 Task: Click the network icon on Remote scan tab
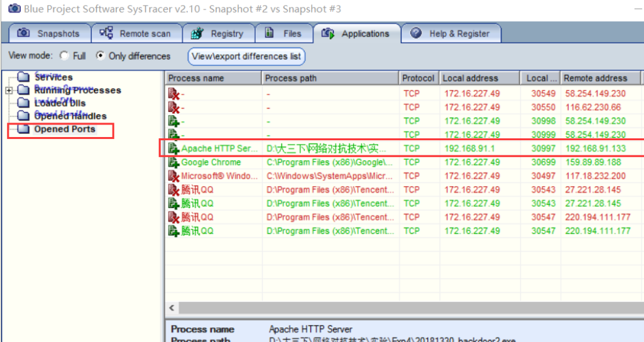pyautogui.click(x=106, y=33)
